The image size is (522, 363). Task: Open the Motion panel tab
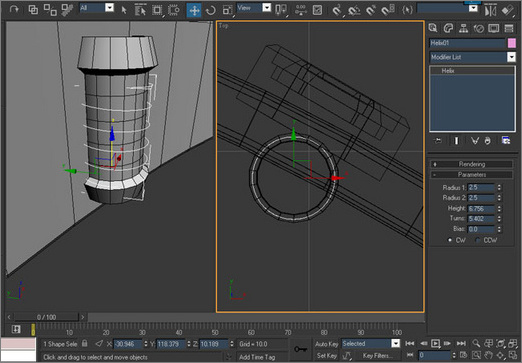479,29
